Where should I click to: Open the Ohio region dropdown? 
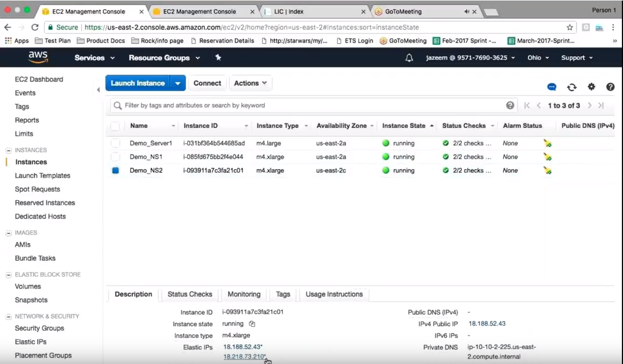538,58
